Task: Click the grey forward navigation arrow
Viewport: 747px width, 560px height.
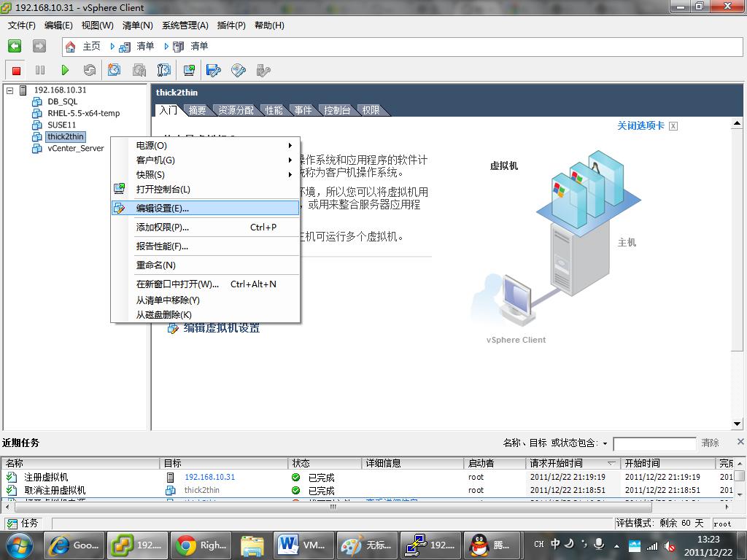Action: point(39,46)
